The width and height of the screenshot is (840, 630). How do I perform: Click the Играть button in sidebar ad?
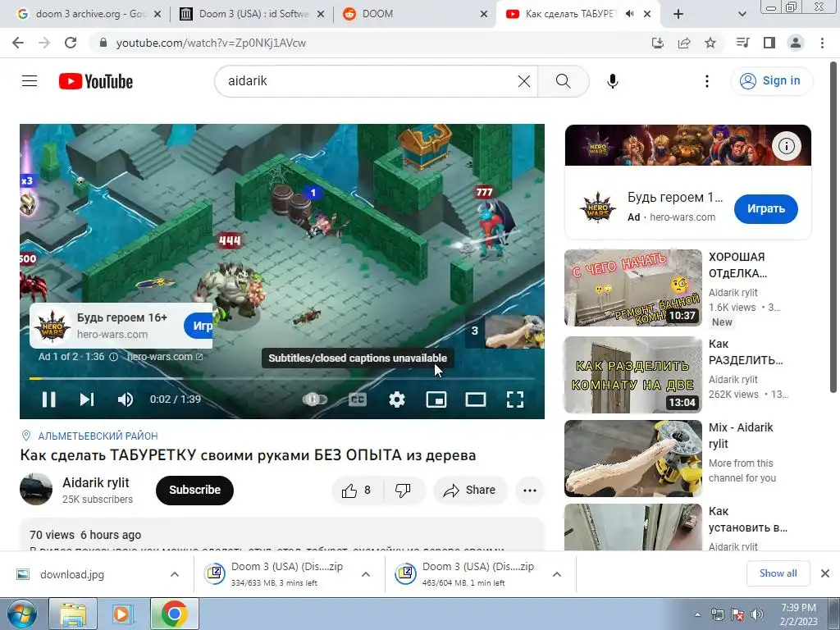[765, 209]
